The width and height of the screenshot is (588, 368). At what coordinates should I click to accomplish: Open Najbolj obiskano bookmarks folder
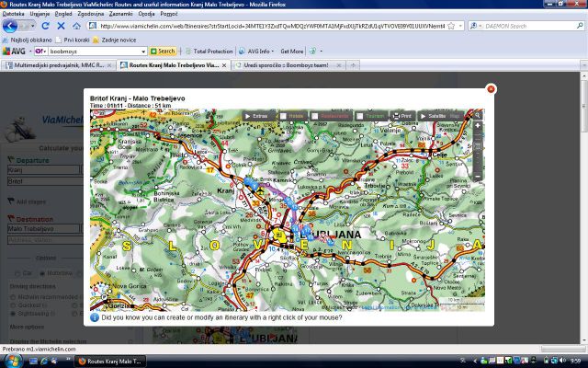tap(27, 40)
